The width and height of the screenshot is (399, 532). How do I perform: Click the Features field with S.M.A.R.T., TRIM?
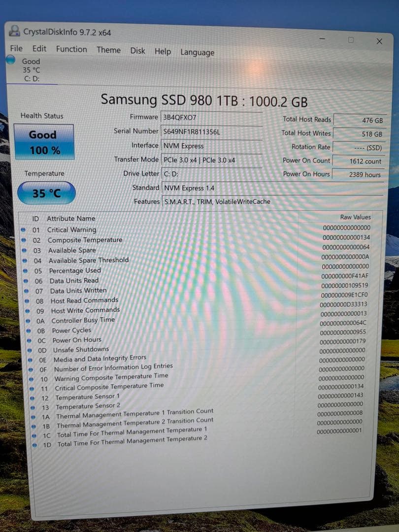tap(273, 202)
